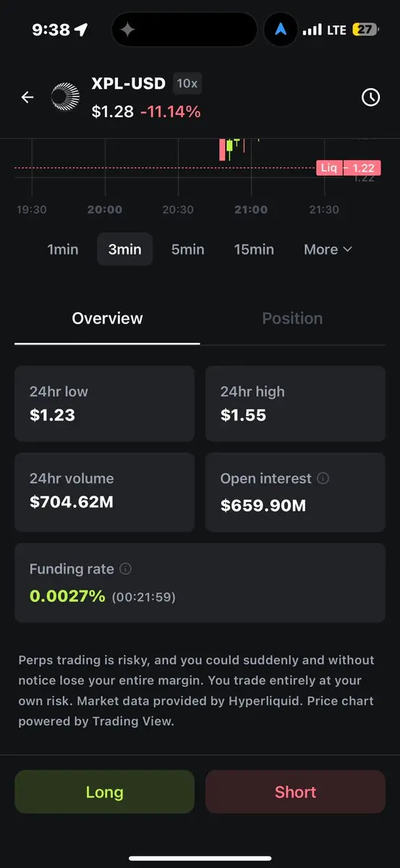The image size is (400, 868).
Task: Switch to the Overview tab
Action: (x=107, y=318)
